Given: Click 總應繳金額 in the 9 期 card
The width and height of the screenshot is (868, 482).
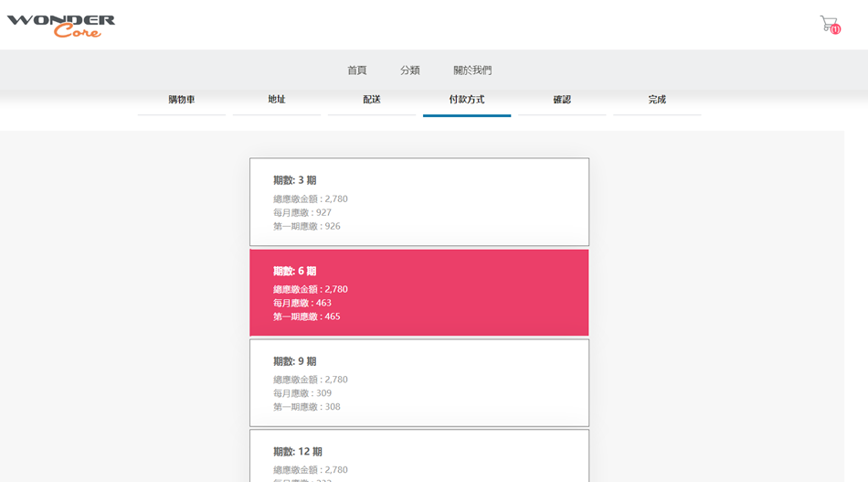Looking at the screenshot, I should pyautogui.click(x=295, y=380).
